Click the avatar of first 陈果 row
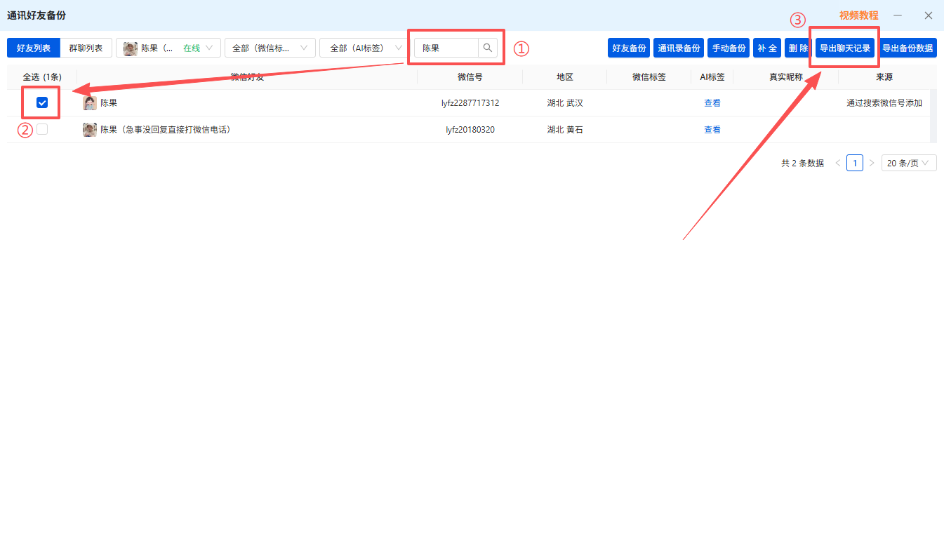The width and height of the screenshot is (944, 560). pos(90,103)
